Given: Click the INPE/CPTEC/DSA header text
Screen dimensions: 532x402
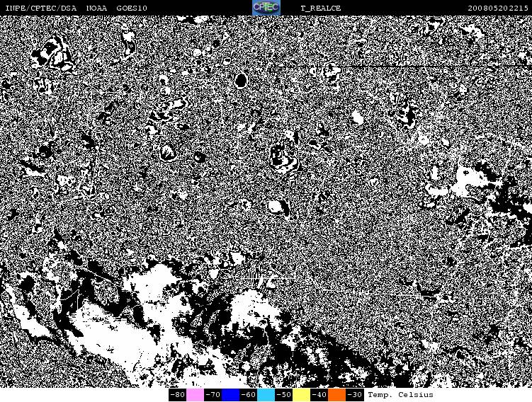Looking at the screenshot, I should [40, 8].
